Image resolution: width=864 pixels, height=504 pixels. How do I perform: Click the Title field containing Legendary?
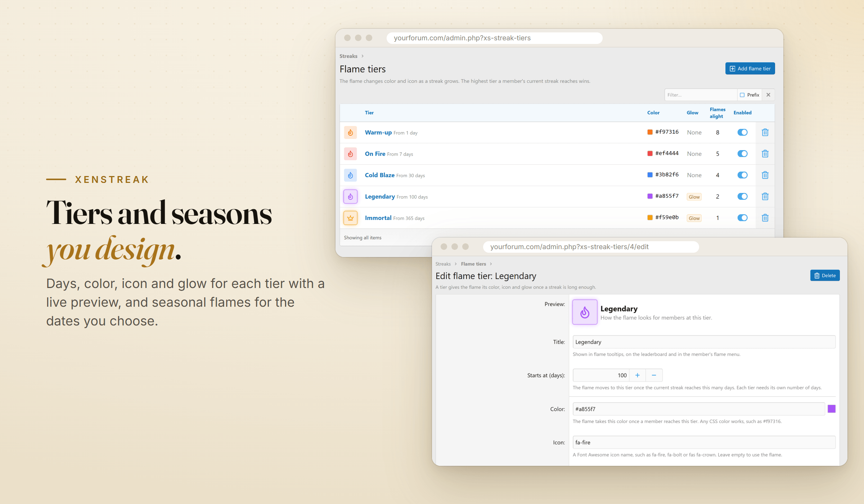[x=704, y=342]
